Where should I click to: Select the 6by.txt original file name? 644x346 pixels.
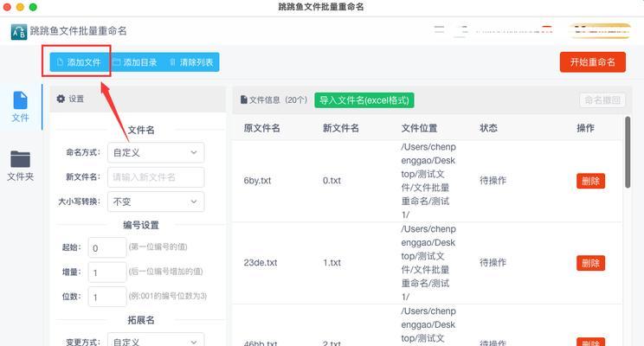pyautogui.click(x=257, y=181)
